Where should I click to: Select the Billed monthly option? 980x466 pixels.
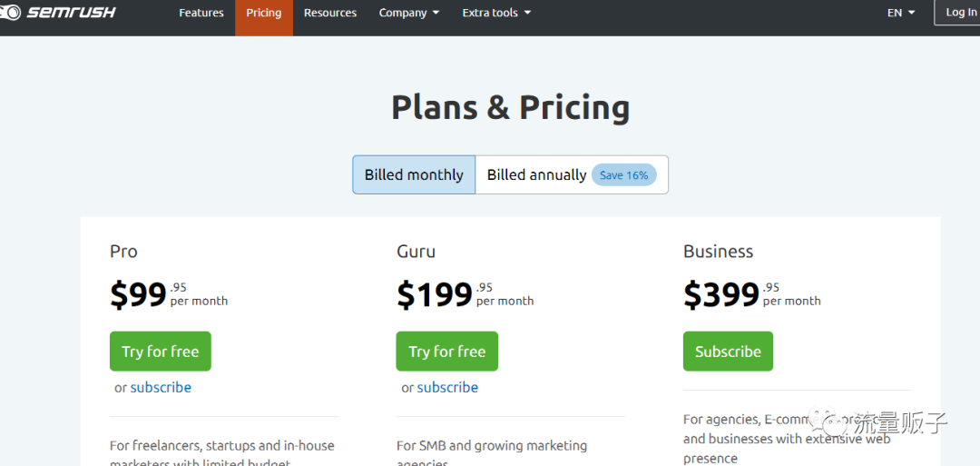pos(414,174)
